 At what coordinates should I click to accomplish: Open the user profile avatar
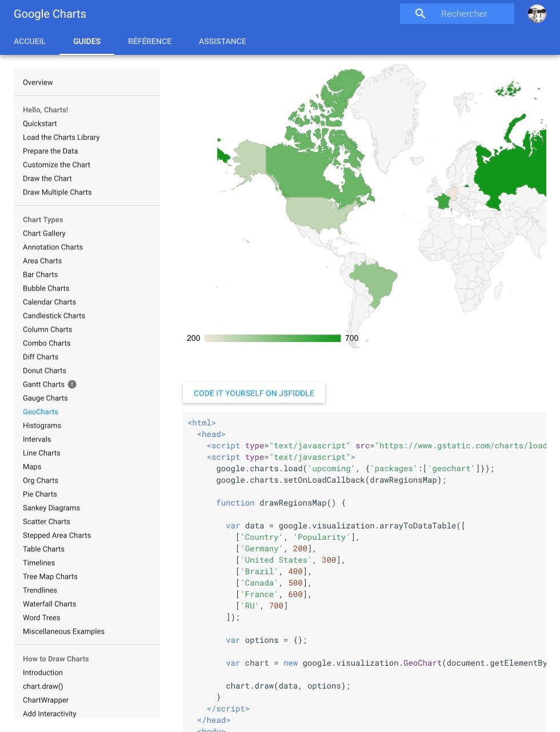[x=537, y=14]
